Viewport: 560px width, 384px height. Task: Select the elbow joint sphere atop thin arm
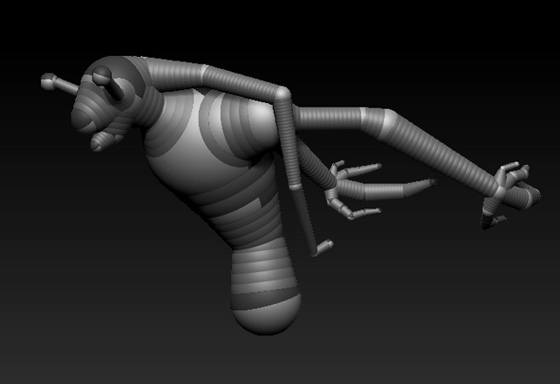pyautogui.click(x=282, y=94)
